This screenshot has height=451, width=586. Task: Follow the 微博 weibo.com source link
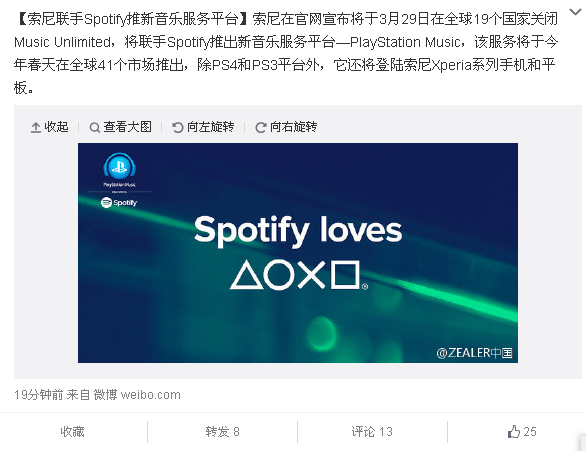pos(137,395)
